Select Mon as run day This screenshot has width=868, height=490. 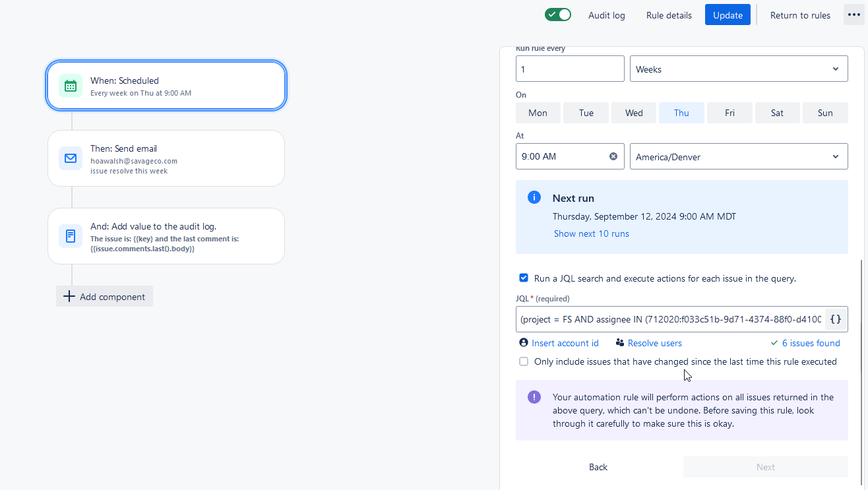click(538, 113)
